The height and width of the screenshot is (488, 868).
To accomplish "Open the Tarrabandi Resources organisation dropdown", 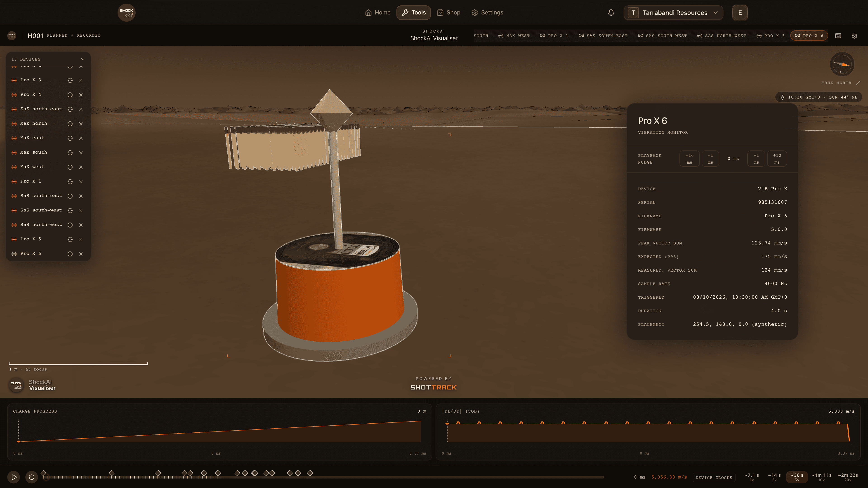I will [x=673, y=12].
